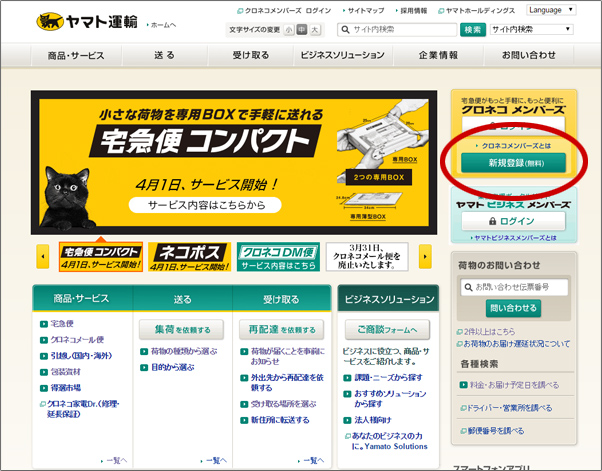Viewport: 602px width, 471px height.
Task: Open ドライバー・営業所を調べる link
Action: point(506,408)
